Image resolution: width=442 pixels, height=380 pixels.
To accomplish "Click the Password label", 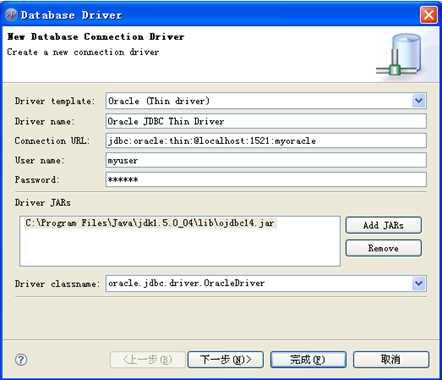I will point(37,180).
